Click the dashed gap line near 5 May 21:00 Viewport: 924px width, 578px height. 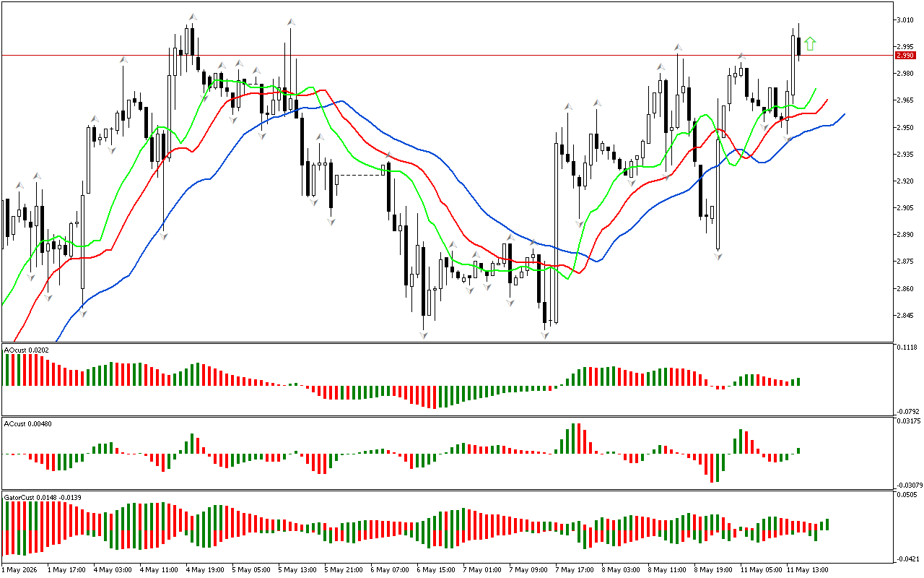click(x=359, y=175)
